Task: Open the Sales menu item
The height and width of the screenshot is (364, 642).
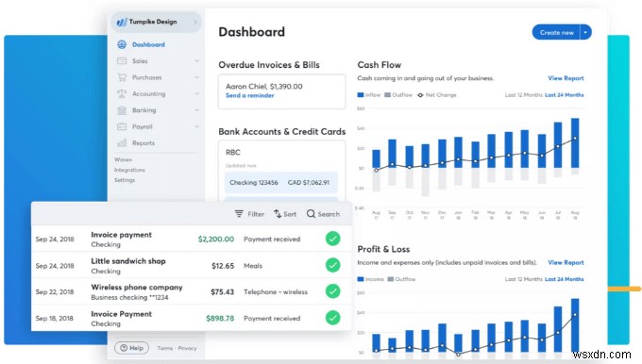Action: tap(140, 61)
